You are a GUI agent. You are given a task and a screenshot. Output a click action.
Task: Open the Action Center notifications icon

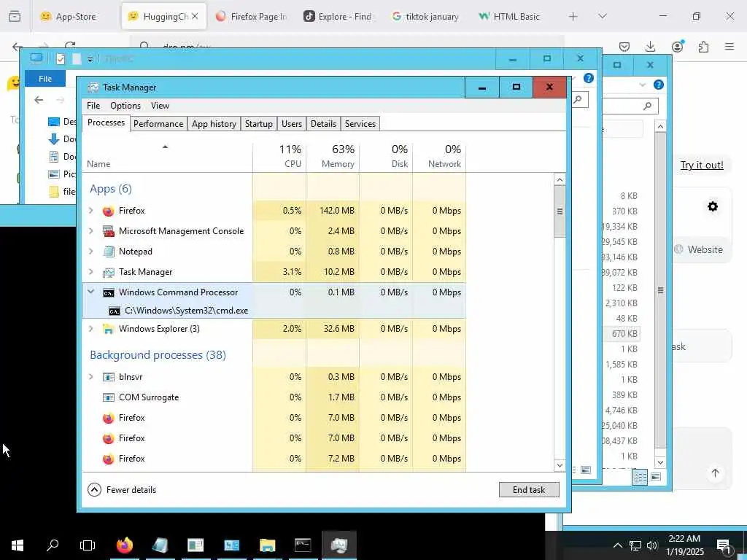tap(724, 545)
